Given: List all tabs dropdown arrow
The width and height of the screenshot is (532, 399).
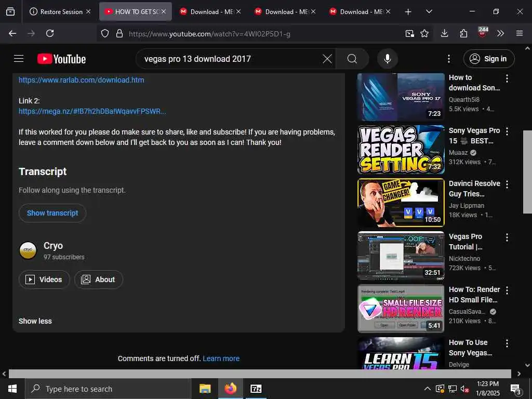Looking at the screenshot, I should click(429, 11).
